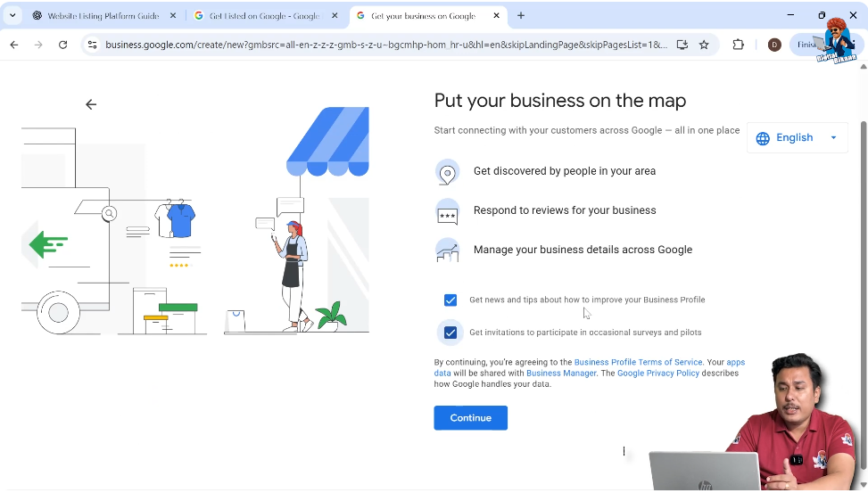This screenshot has height=493, width=868.
Task: Uncheck surveys and pilots invitations checkbox
Action: 451,333
